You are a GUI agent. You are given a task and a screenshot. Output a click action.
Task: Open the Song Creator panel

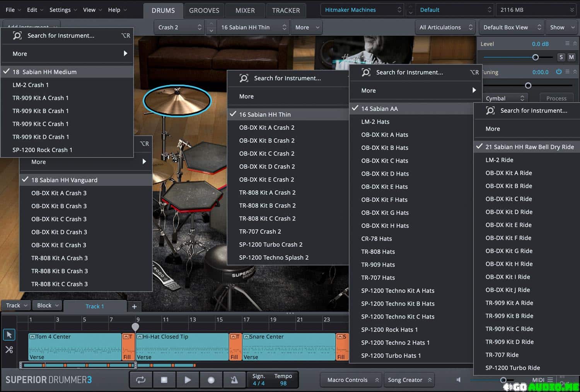click(x=409, y=380)
